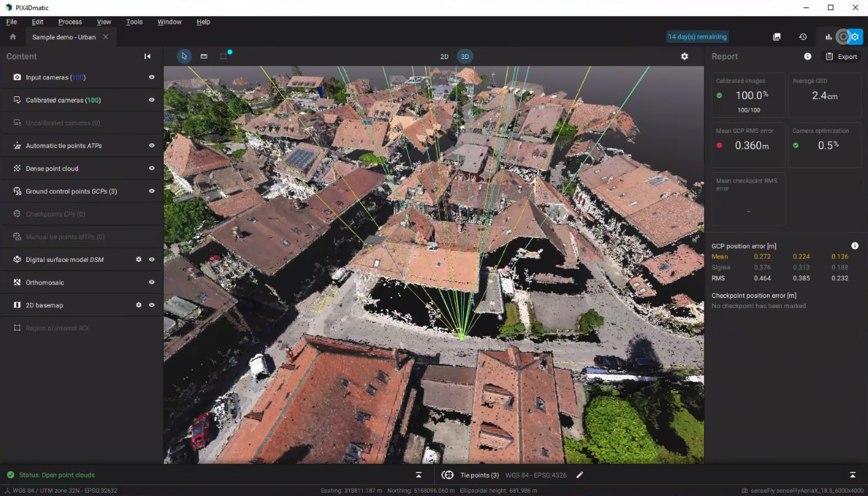This screenshot has width=868, height=496.
Task: Click the Dense point cloud icon
Action: [x=18, y=168]
